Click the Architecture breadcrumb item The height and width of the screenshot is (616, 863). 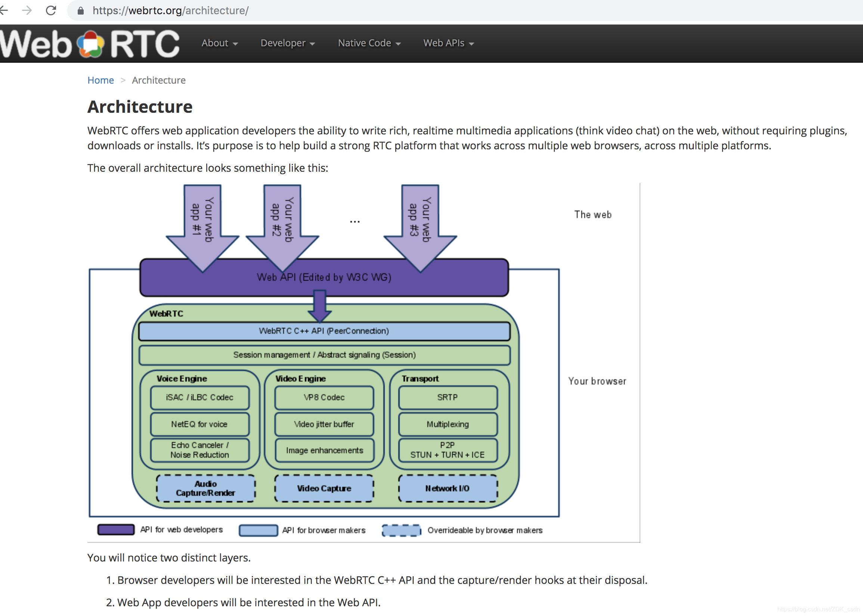pos(159,80)
